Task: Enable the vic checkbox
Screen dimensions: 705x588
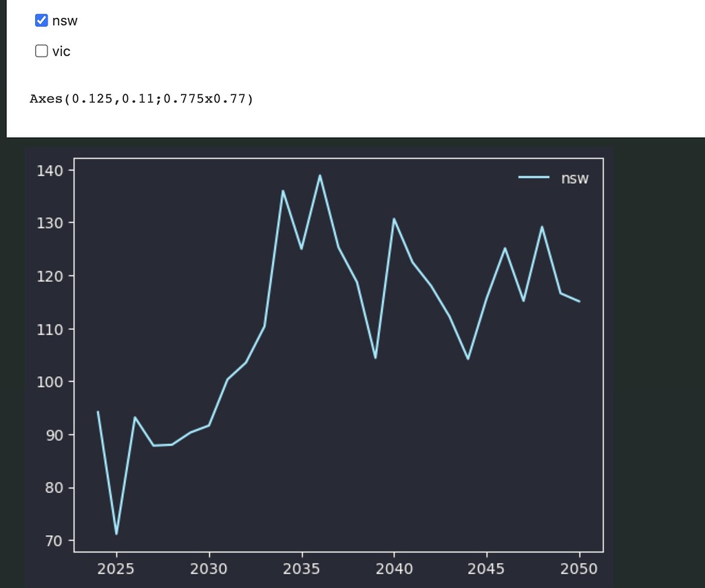Action: pyautogui.click(x=41, y=51)
